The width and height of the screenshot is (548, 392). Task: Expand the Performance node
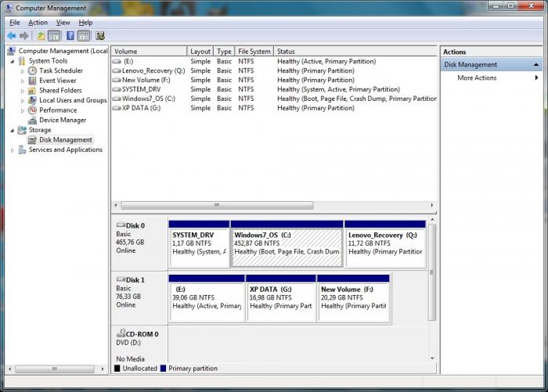click(23, 111)
